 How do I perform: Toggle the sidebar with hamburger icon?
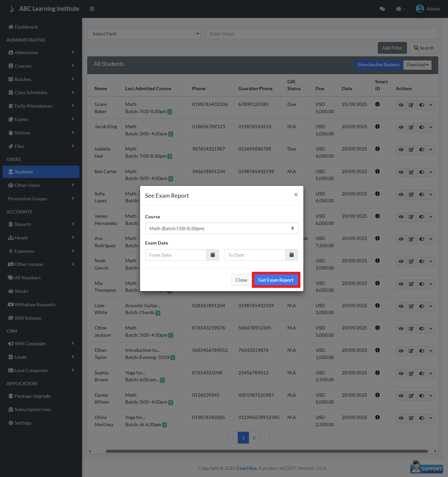coord(92,9)
